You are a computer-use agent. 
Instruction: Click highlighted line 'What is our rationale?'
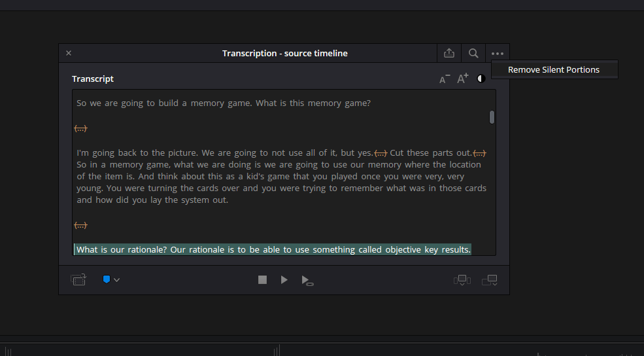point(273,249)
